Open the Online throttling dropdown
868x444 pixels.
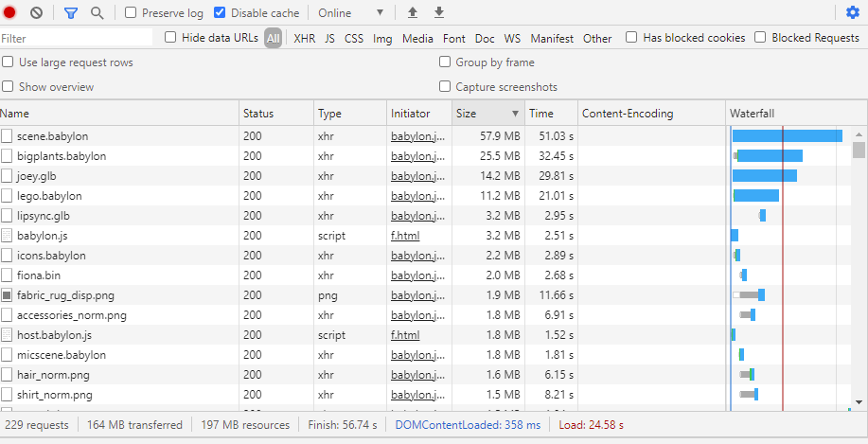click(350, 13)
